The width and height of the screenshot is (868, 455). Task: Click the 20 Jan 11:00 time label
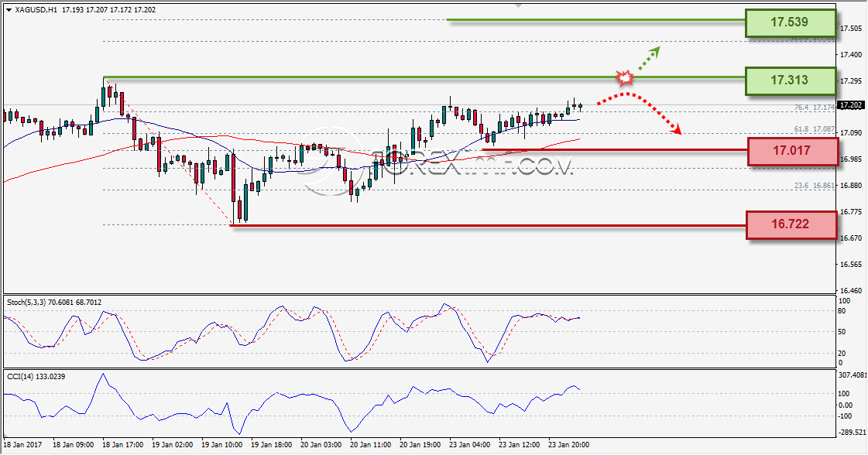[370, 444]
